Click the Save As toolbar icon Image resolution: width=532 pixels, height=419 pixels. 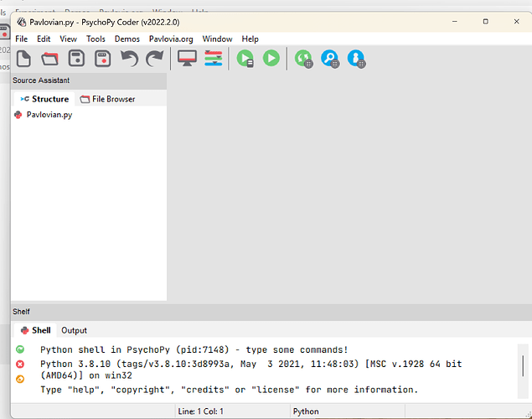[102, 59]
